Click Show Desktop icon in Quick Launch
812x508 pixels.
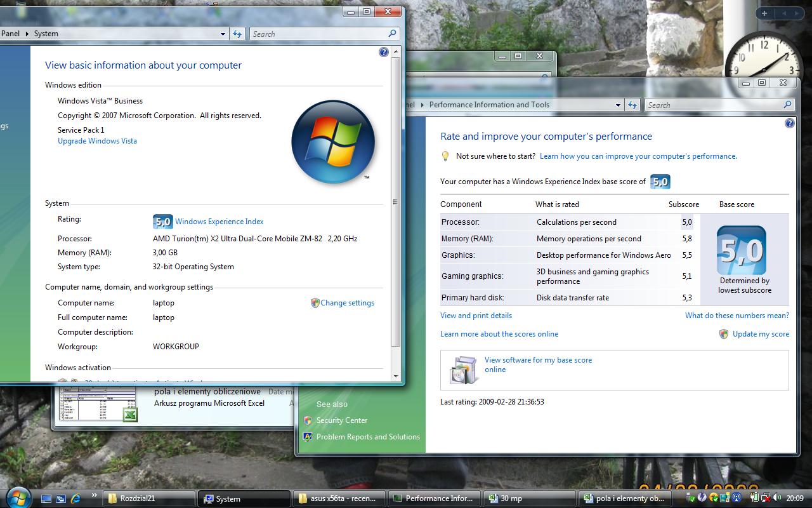pos(46,498)
